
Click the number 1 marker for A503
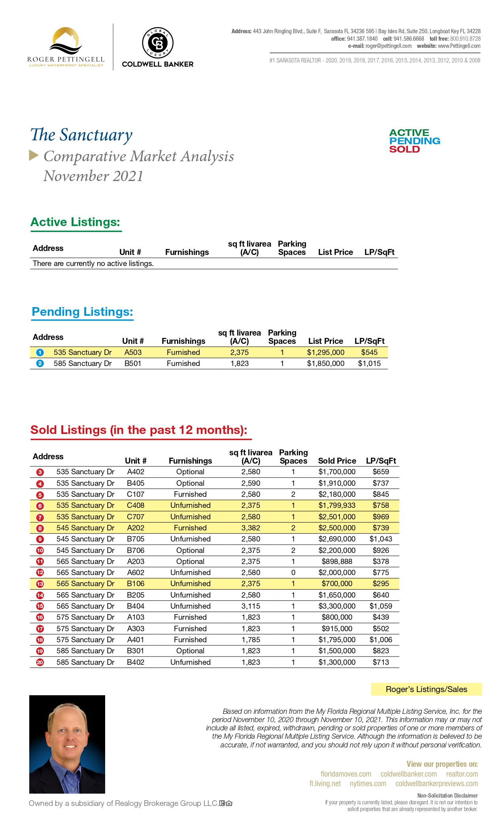(x=40, y=353)
